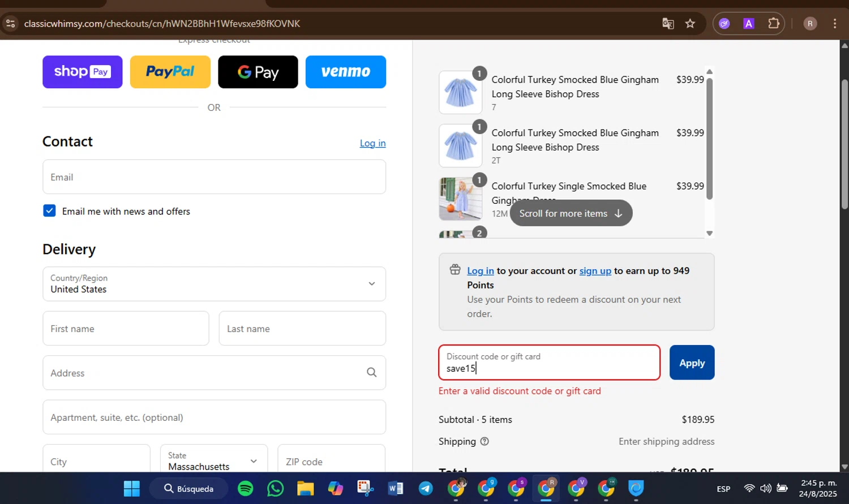
Task: Click the taskbar Búsqueda search box
Action: [x=189, y=488]
